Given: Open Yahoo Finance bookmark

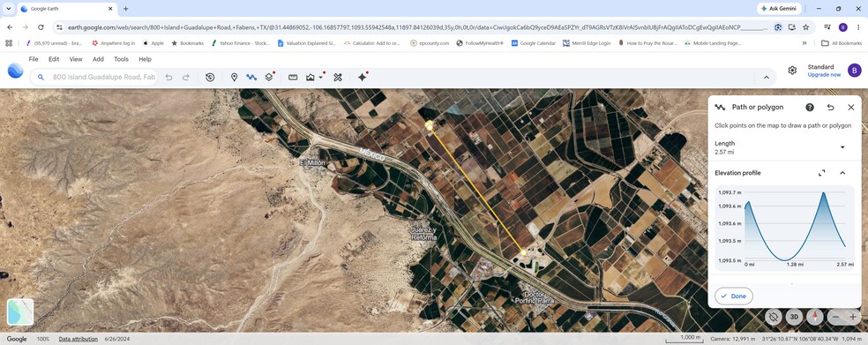Looking at the screenshot, I should [x=240, y=43].
